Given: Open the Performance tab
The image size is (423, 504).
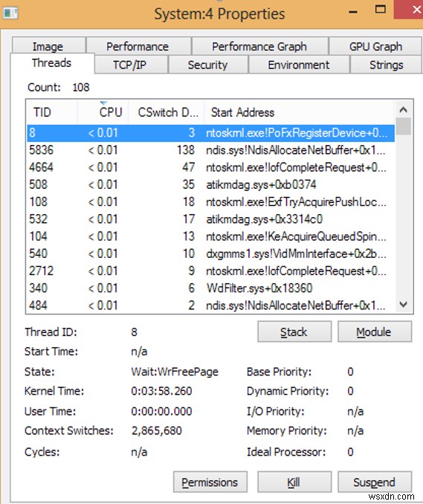Looking at the screenshot, I should pos(138,46).
